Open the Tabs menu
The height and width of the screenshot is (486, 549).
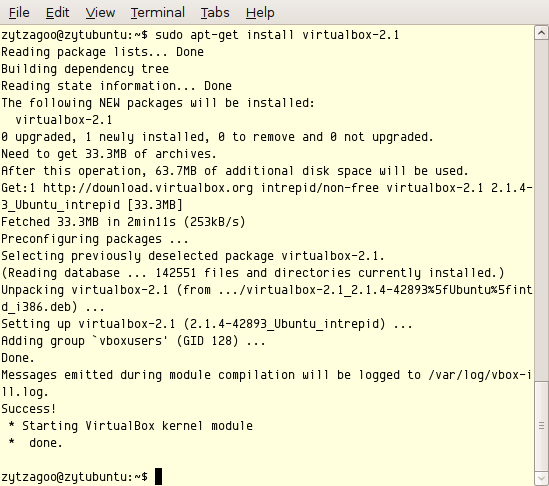click(x=215, y=13)
